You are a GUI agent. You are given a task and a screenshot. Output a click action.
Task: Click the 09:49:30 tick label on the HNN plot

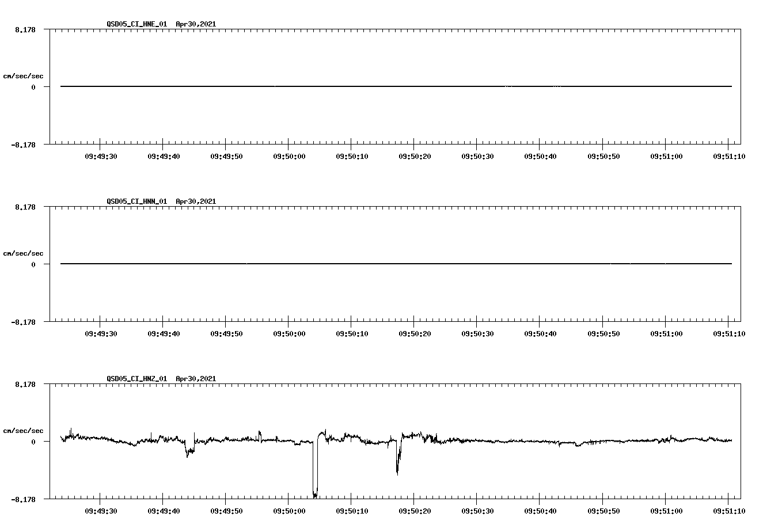[100, 332]
